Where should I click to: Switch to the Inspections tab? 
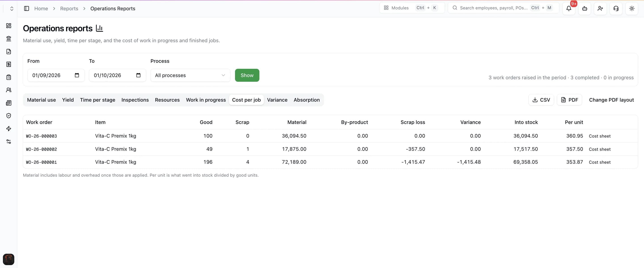(x=135, y=100)
